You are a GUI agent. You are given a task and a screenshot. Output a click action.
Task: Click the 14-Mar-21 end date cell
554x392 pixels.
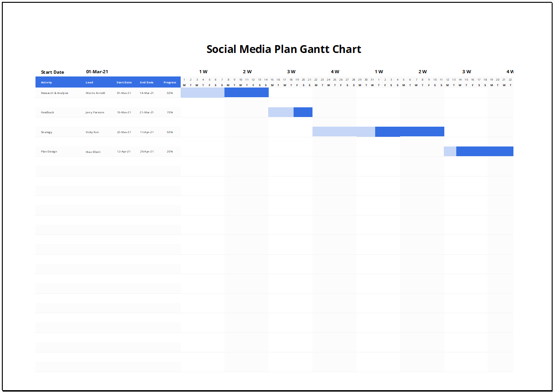coord(147,93)
